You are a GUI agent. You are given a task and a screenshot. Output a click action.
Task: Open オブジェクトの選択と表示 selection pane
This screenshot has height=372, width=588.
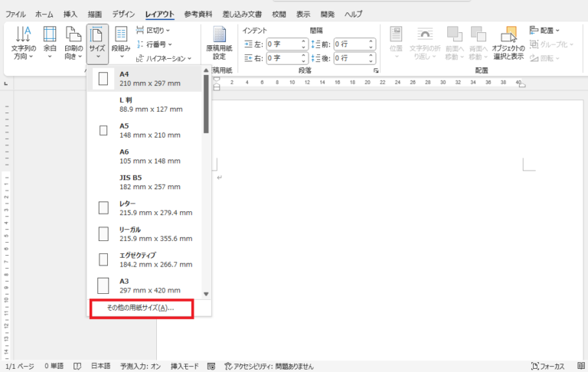pyautogui.click(x=508, y=43)
